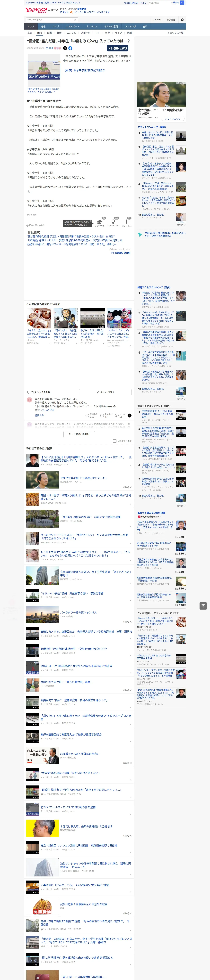
Task: Click the magnifier button beside キーワードを入力 field
Action: pos(75,19)
